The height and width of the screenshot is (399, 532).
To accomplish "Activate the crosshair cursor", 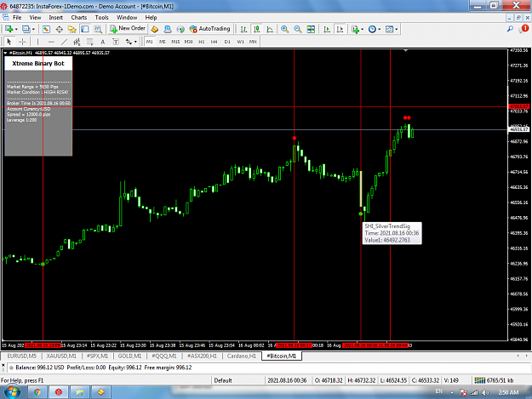I will (x=22, y=42).
